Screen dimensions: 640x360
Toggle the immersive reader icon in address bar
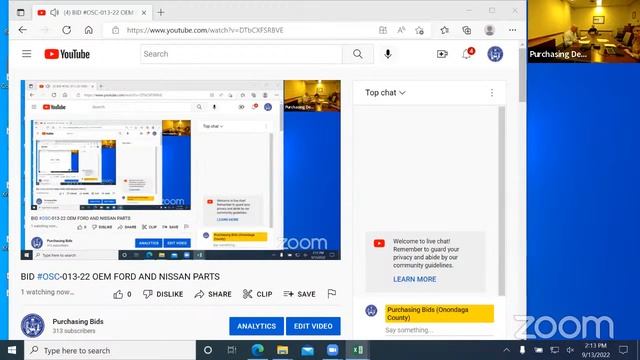pos(383,30)
